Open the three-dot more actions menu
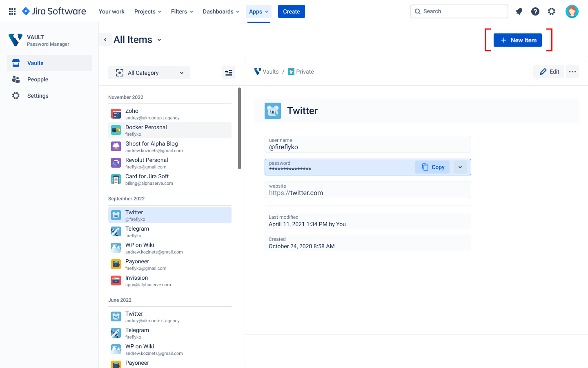This screenshot has width=588, height=368. click(572, 72)
